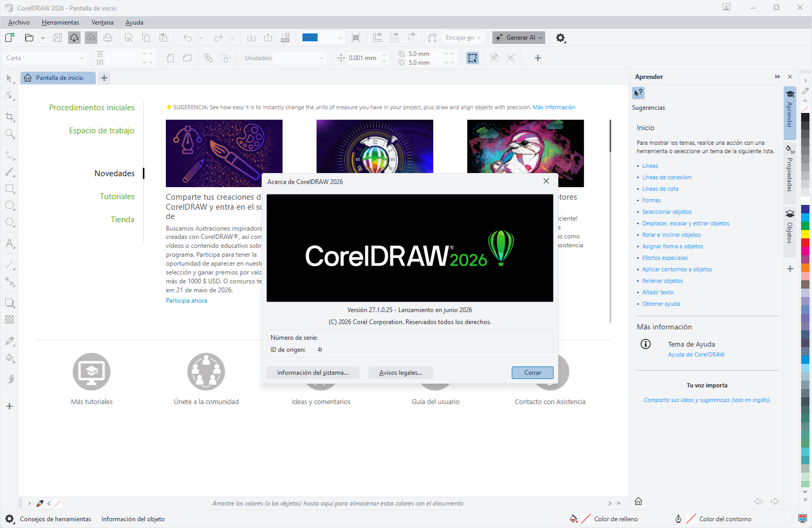
Task: Set page orientation to landscape
Action: point(187,58)
